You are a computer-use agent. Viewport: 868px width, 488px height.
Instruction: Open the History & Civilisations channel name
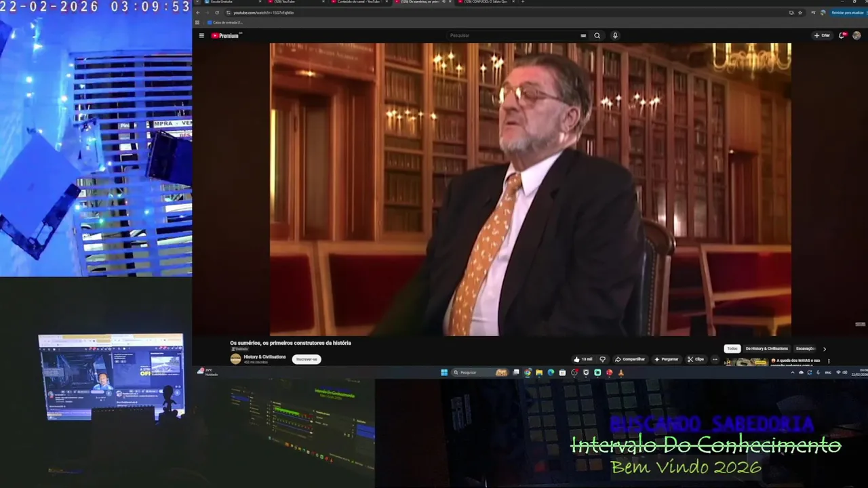[x=264, y=357]
